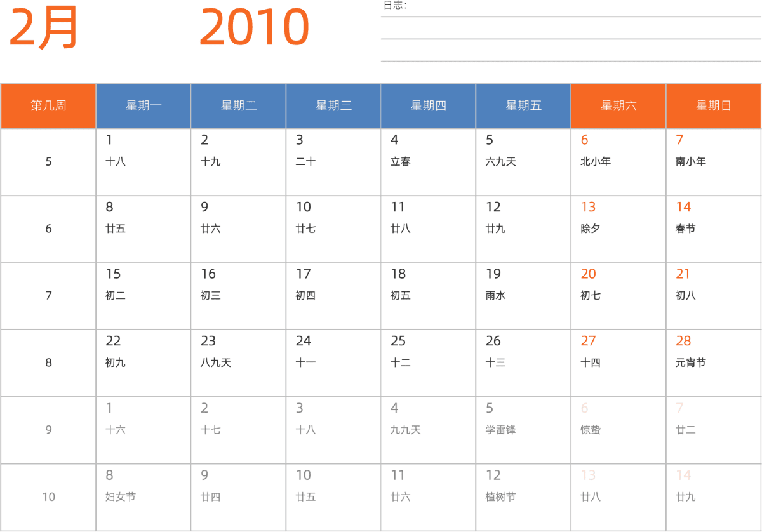The height and width of the screenshot is (532, 762).
Task: Select date 3 labeled "二十"
Action: [333, 162]
